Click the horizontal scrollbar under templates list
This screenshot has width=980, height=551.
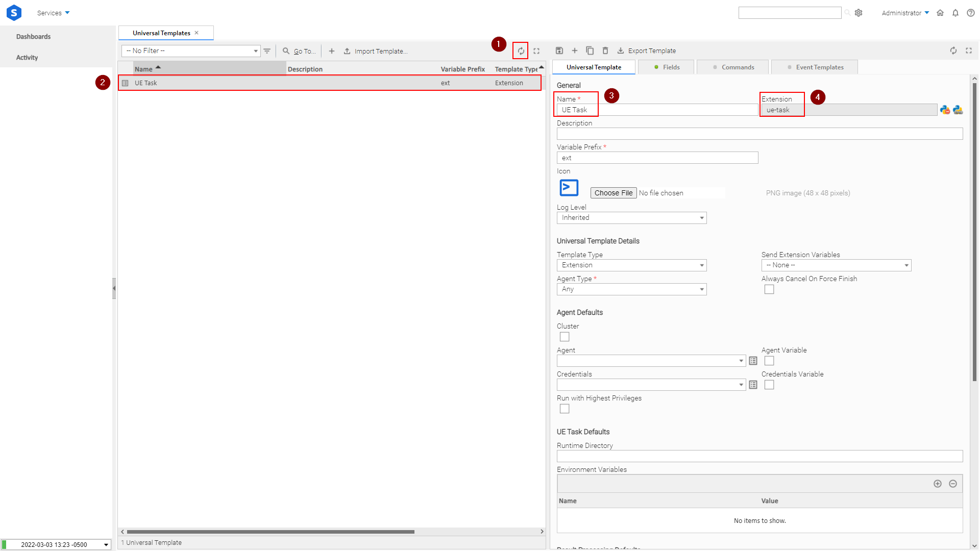tap(271, 532)
